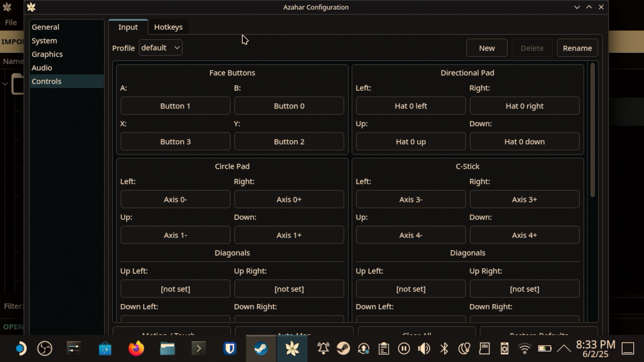The image size is (644, 362).
Task: Open system updates tray icon
Action: [364, 349]
